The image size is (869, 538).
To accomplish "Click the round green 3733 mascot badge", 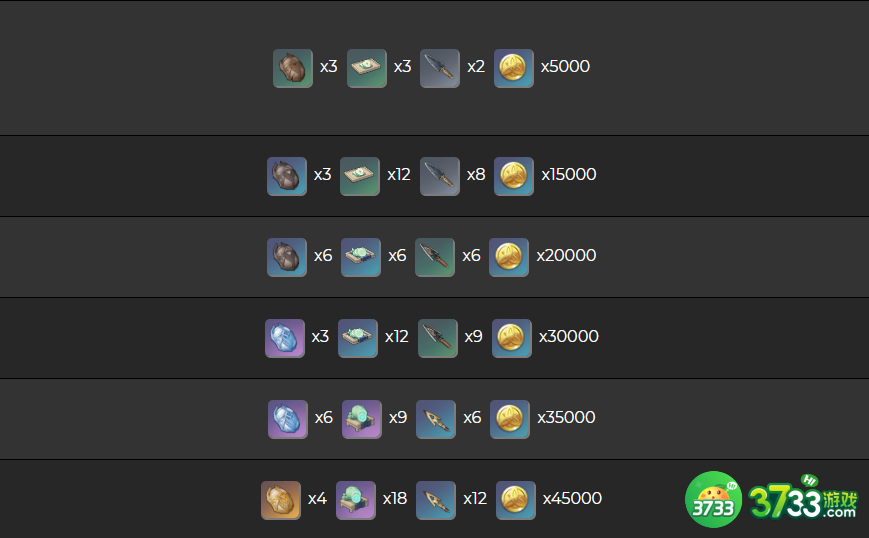I will tap(713, 499).
